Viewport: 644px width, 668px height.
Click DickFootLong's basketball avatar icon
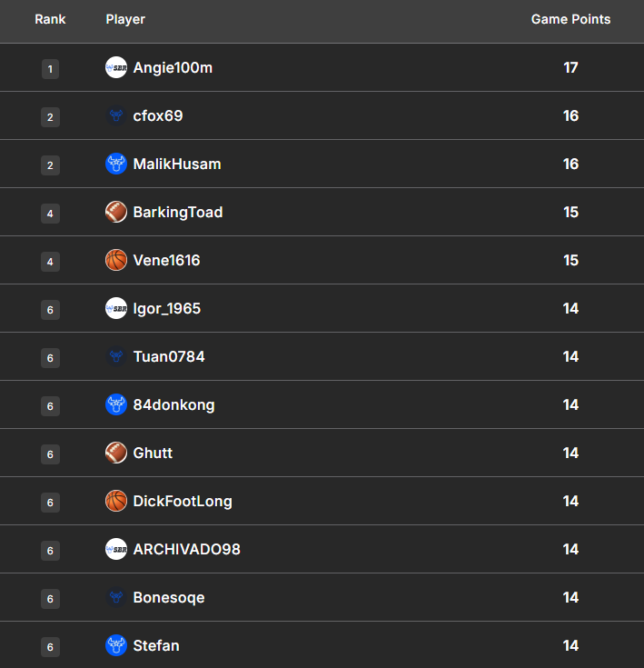click(x=116, y=501)
